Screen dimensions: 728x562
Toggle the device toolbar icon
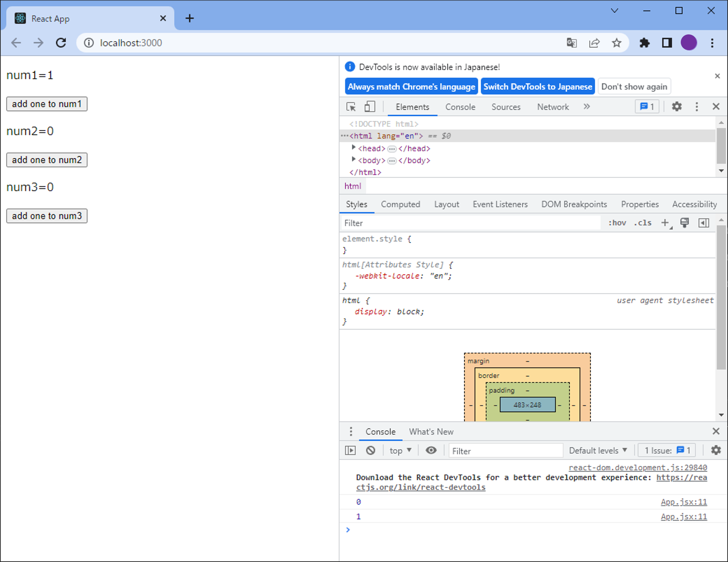tap(369, 107)
